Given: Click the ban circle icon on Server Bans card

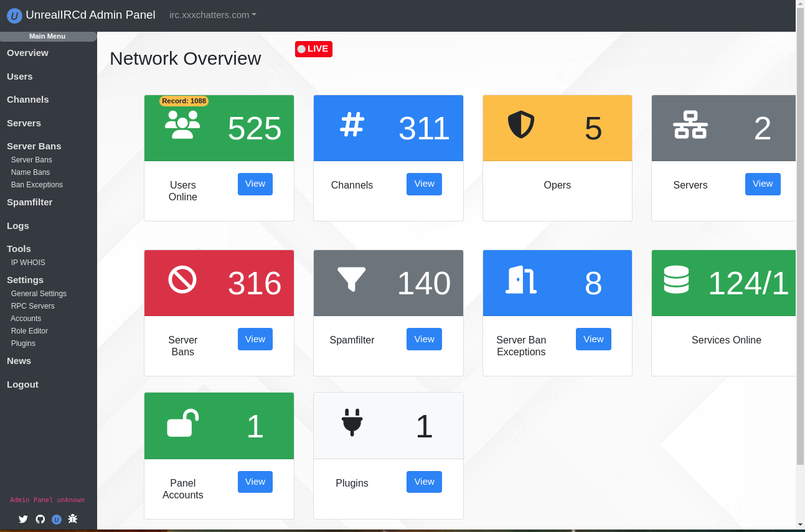Looking at the screenshot, I should coord(182,279).
